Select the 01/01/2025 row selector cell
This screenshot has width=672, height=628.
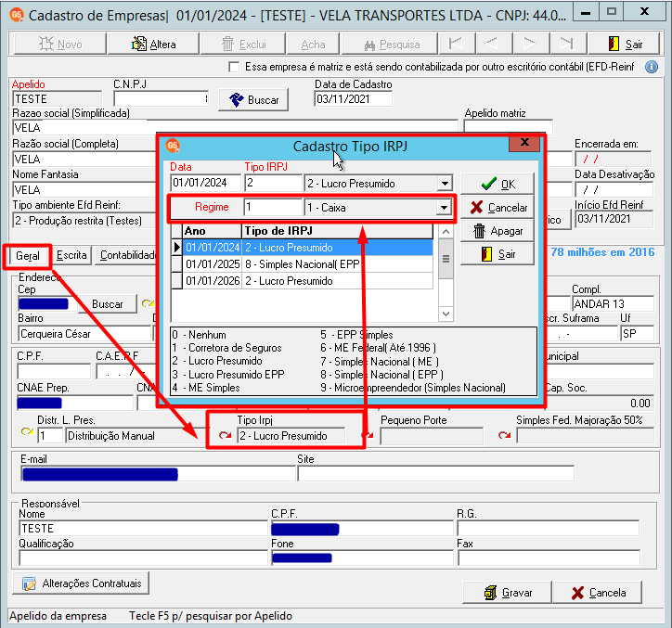pos(176,264)
